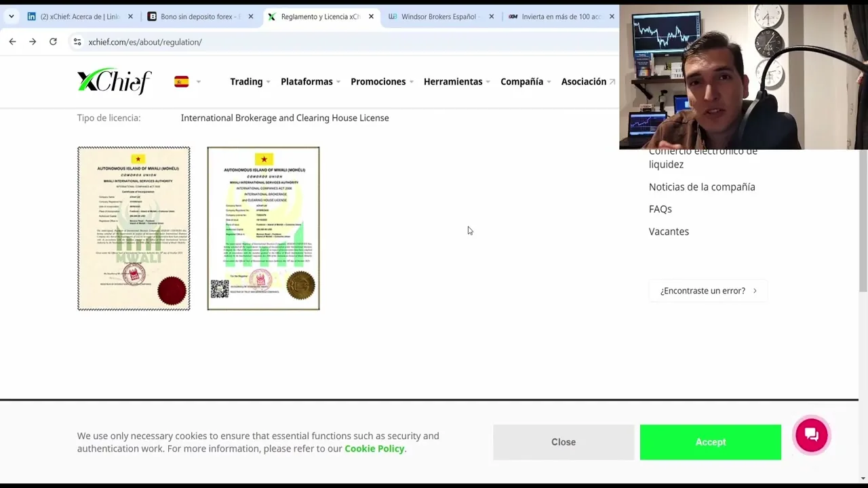This screenshot has width=868, height=488.
Task: Close the Reglamento y Licencia tab
Action: click(371, 16)
